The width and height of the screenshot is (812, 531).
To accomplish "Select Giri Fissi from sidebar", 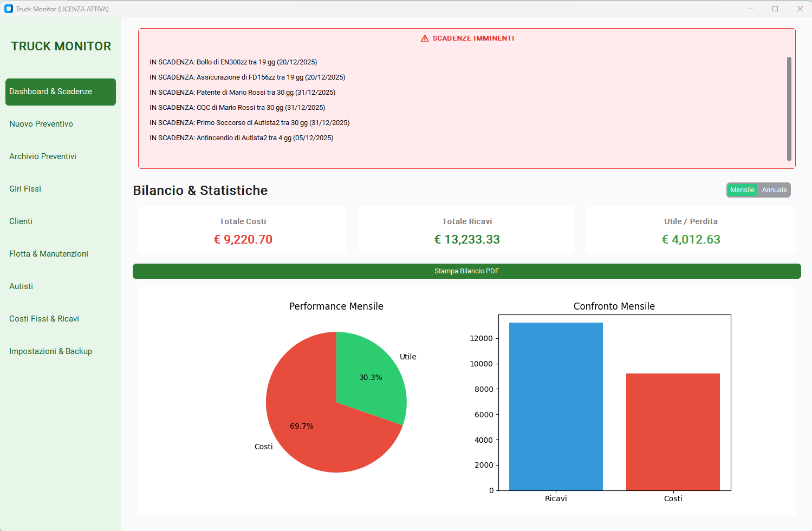I will click(x=25, y=189).
